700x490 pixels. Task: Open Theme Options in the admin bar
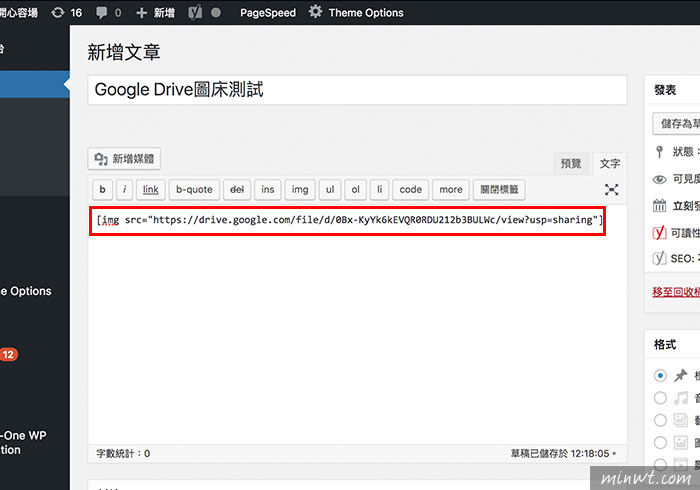366,12
